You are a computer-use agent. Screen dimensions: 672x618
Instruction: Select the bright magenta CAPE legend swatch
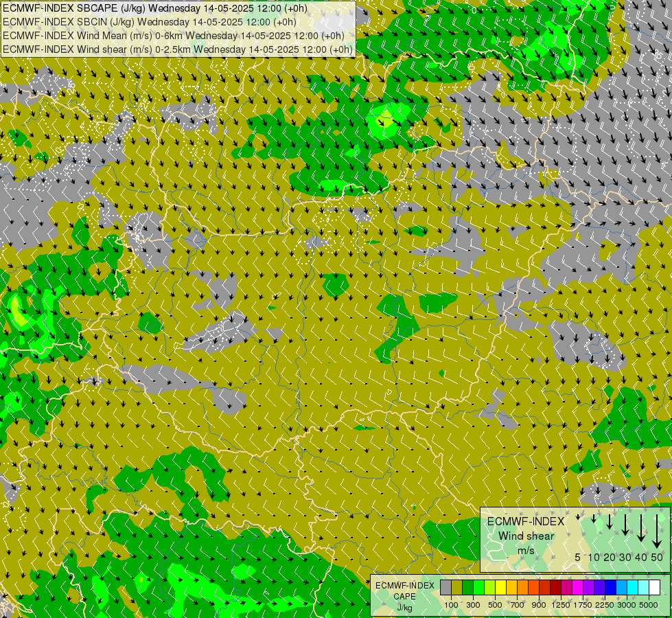(578, 588)
